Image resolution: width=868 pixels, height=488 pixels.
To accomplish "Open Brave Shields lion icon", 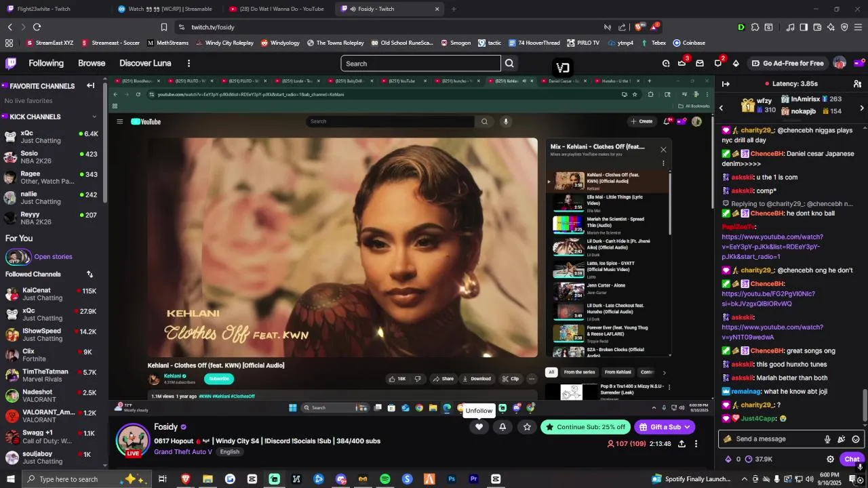I will [638, 27].
